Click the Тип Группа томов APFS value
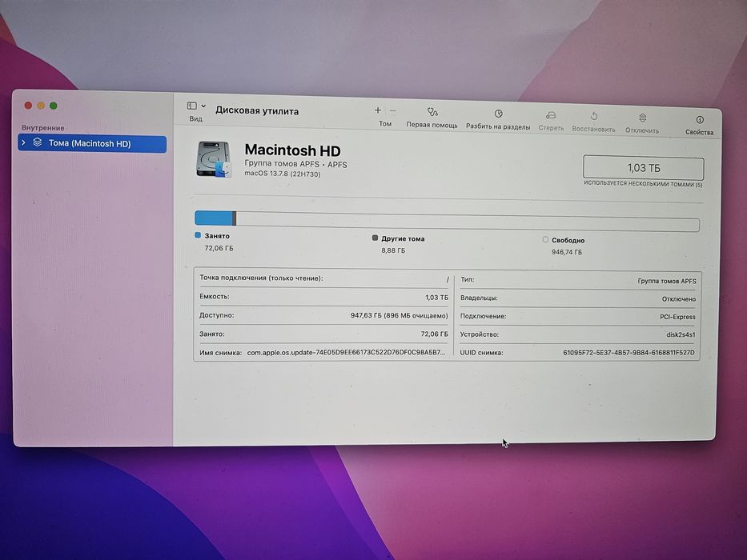747x560 pixels. [x=667, y=281]
